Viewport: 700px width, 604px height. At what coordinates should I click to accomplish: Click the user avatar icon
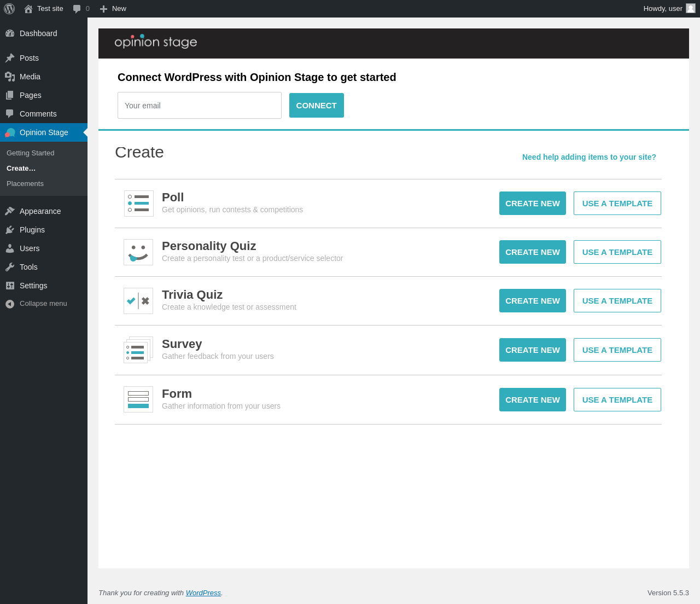[x=691, y=8]
